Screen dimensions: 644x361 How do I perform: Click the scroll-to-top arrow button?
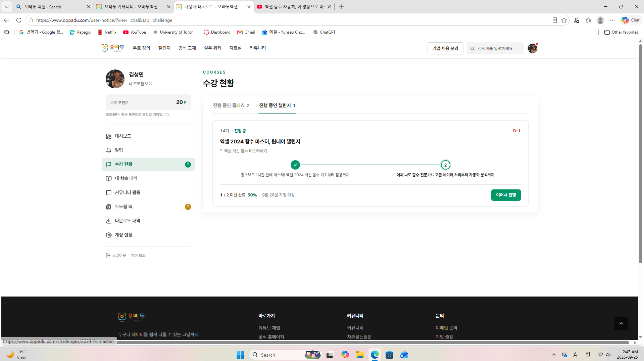621,323
